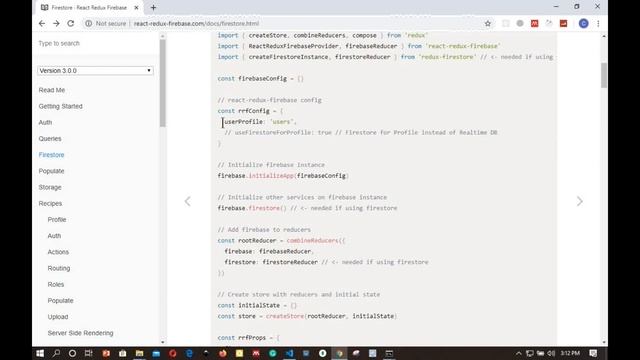
Task: Click the userProfile: 'users' code line
Action: click(x=260, y=122)
